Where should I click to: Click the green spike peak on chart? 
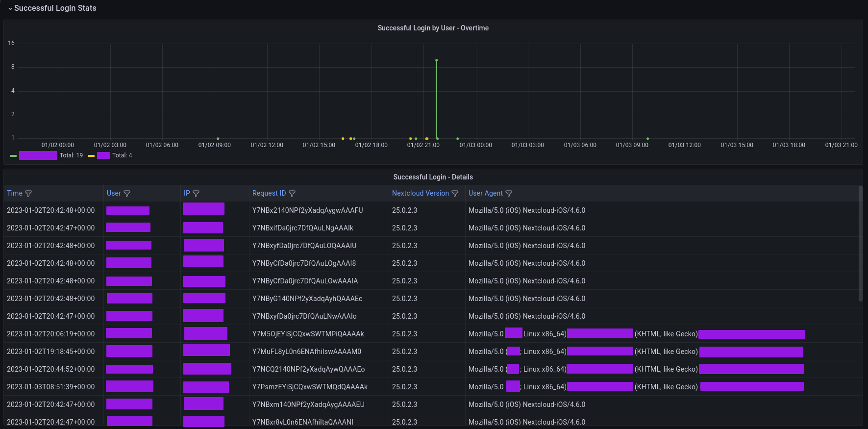436,60
